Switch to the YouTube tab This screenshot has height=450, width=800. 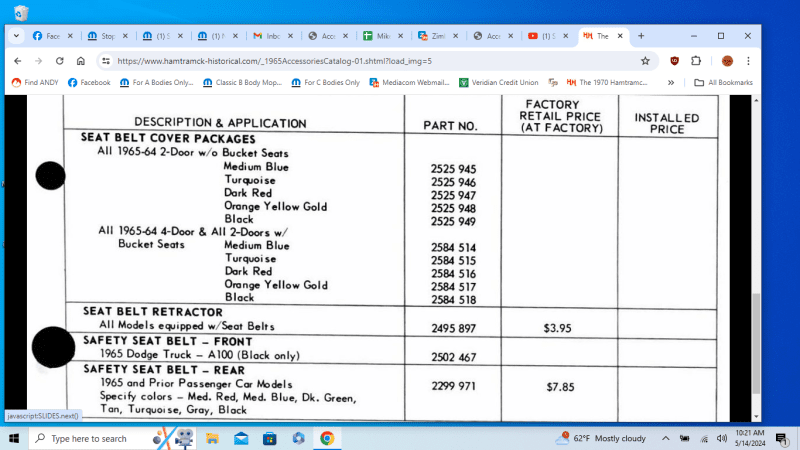tap(548, 36)
